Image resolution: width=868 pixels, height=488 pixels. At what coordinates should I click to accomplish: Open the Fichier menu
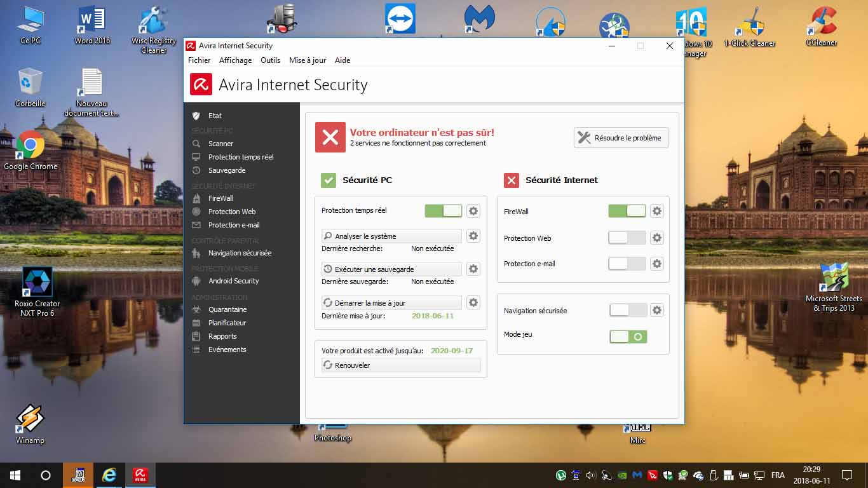(x=199, y=60)
